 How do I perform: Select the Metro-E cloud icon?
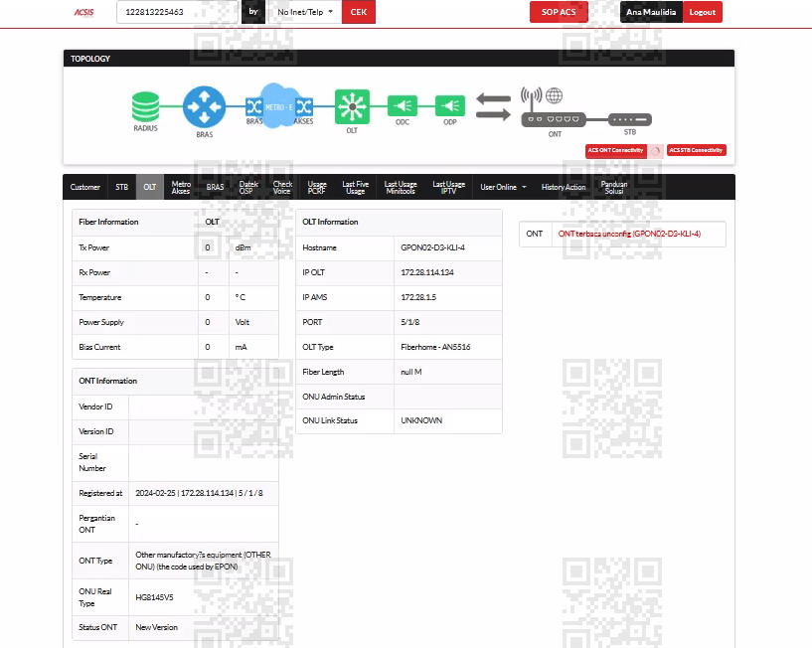click(x=278, y=105)
